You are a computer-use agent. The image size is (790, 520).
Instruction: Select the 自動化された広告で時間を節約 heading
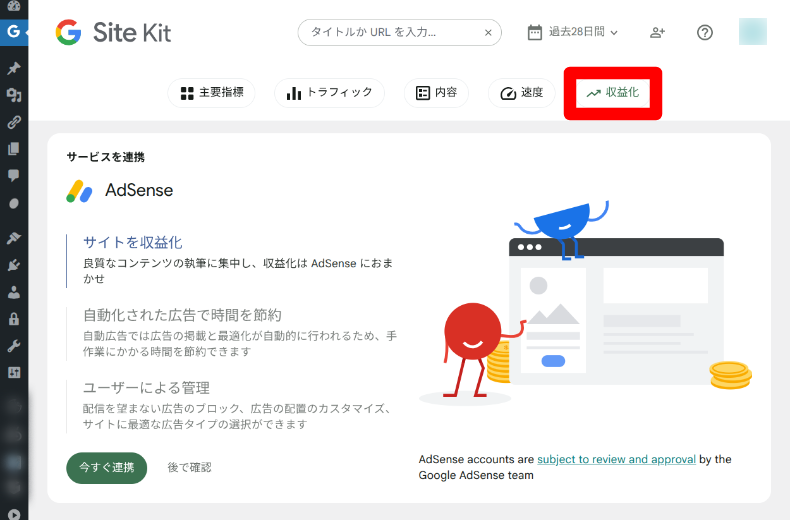click(182, 315)
